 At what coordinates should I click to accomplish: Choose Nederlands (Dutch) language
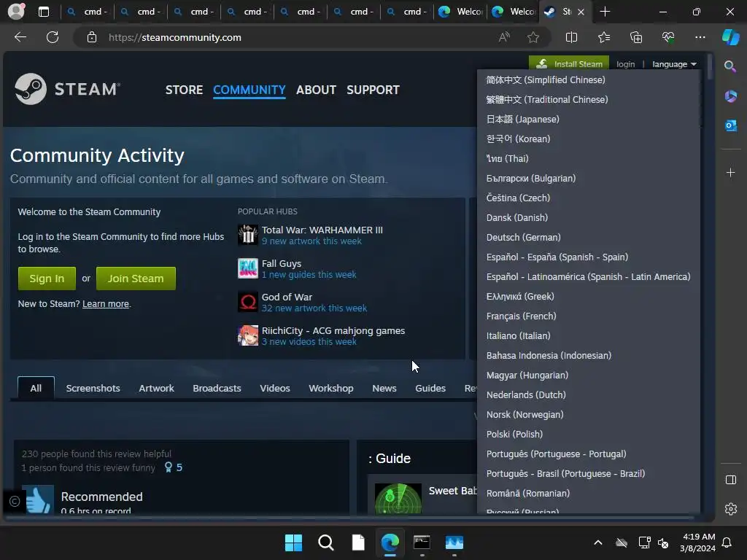(x=589, y=394)
